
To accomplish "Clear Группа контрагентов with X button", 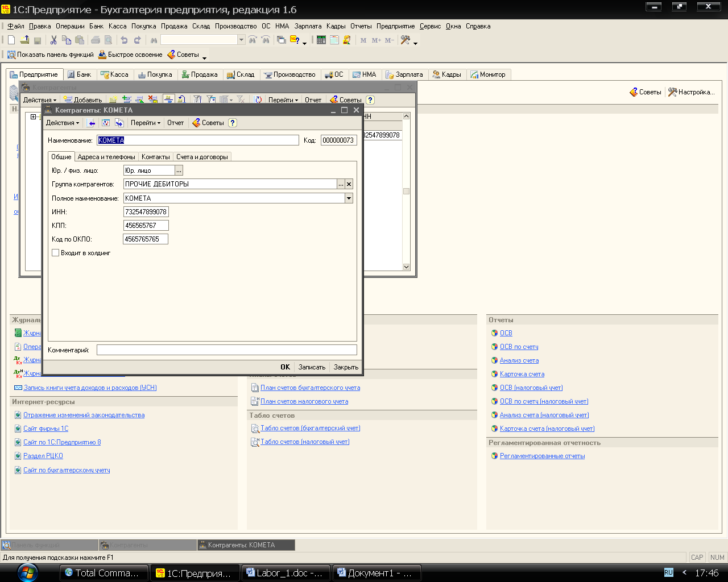I will pos(349,184).
